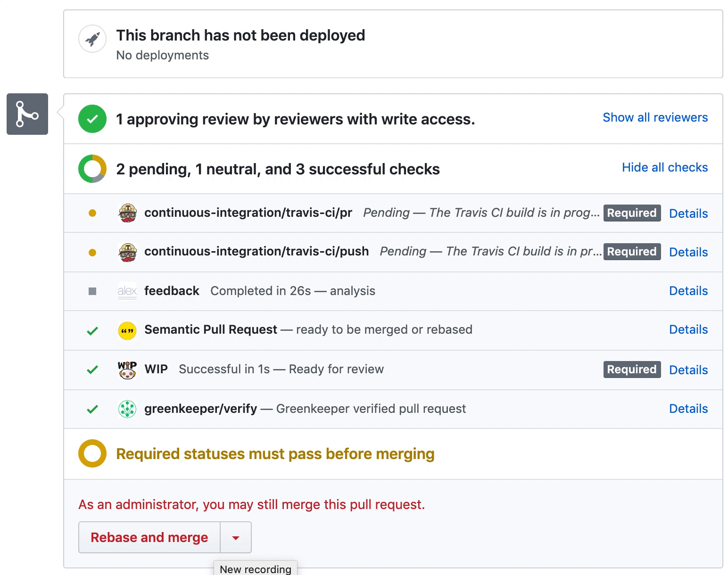Click the Semantic Pull Request icon
This screenshot has width=728, height=575.
click(126, 330)
